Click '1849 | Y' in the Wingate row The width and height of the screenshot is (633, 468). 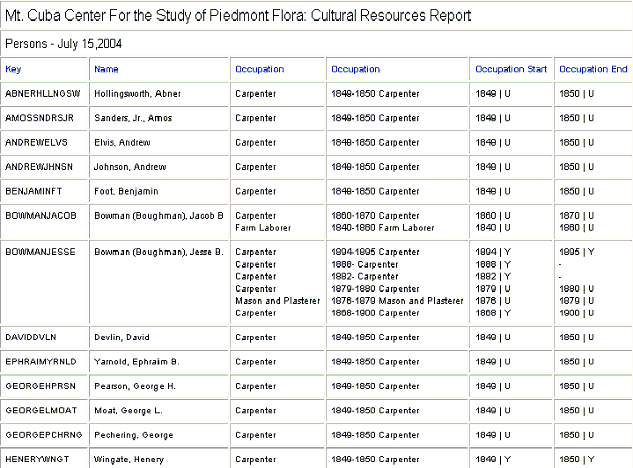click(x=493, y=459)
